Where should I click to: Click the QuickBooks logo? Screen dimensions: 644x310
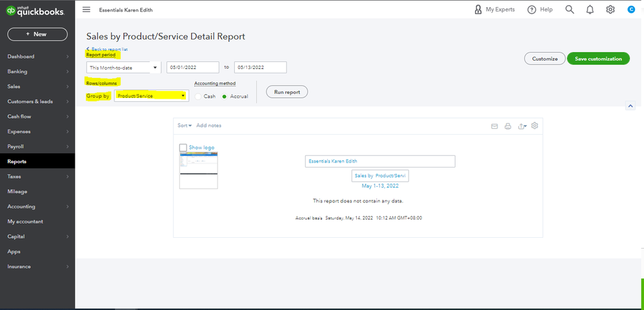[35, 11]
